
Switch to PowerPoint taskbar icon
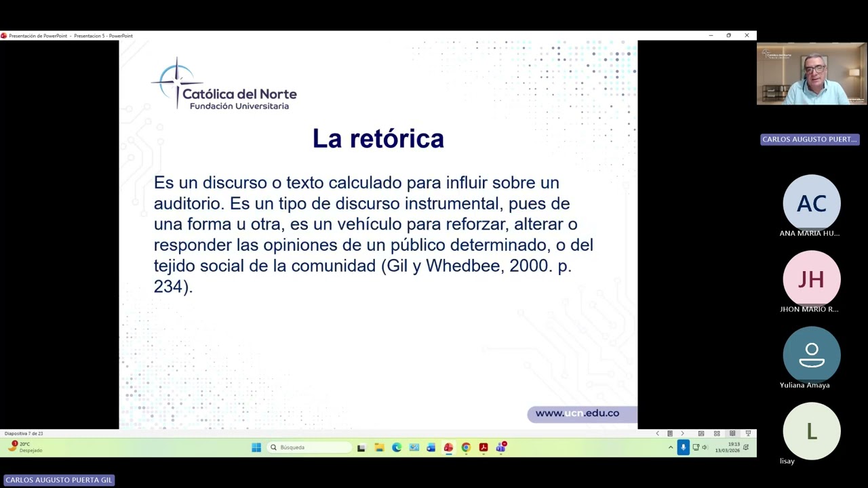[x=448, y=447]
